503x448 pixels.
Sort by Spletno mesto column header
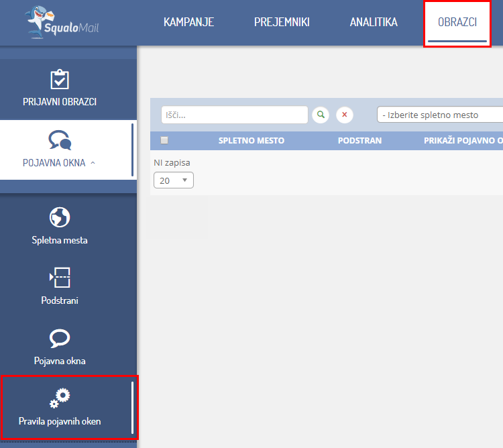[x=251, y=141]
